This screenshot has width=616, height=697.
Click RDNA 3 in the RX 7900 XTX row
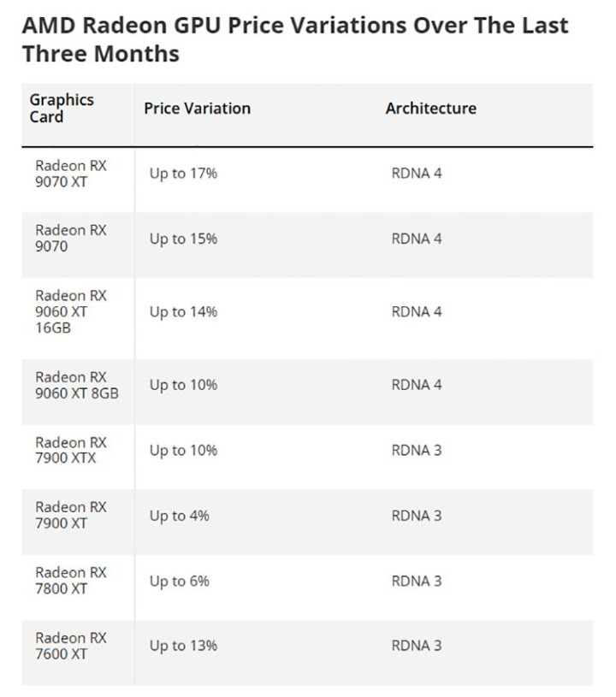tap(417, 451)
